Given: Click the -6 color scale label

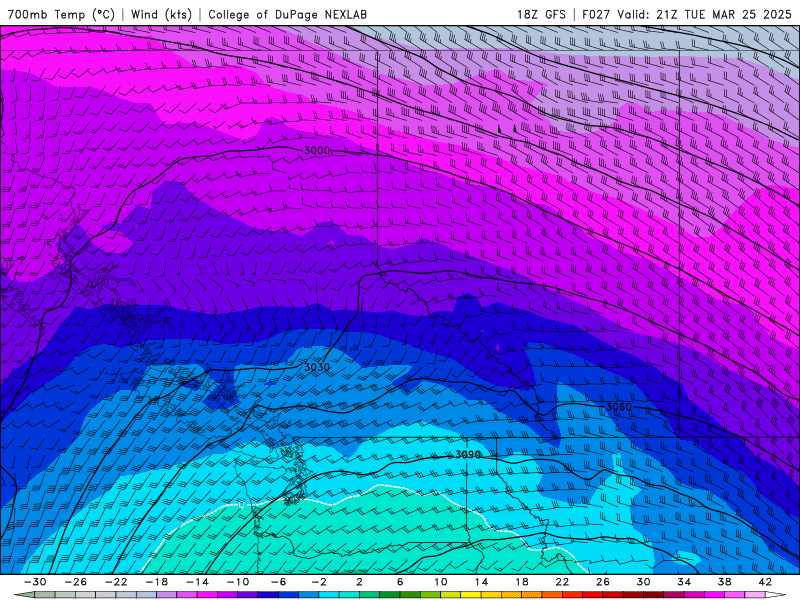Looking at the screenshot, I should click(x=279, y=582).
